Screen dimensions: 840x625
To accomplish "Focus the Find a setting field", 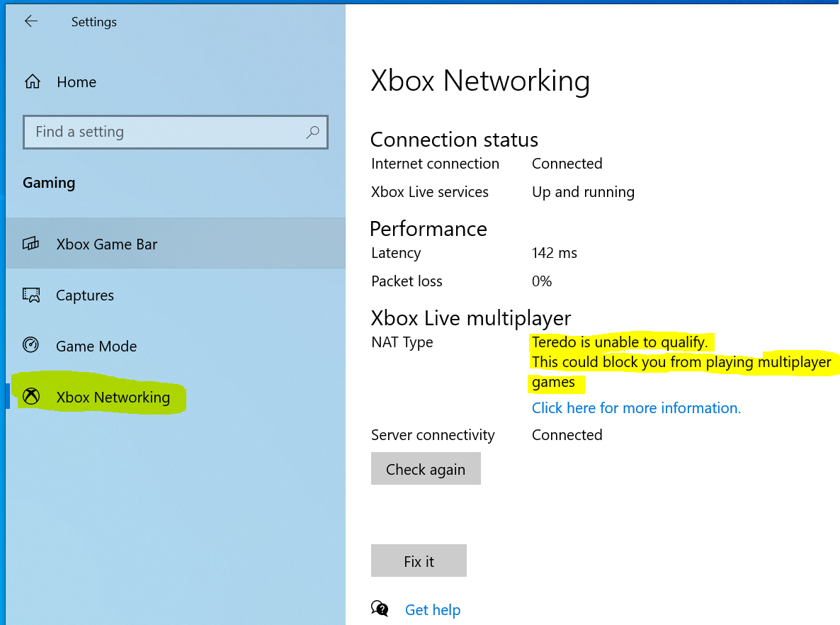I will coord(166,132).
